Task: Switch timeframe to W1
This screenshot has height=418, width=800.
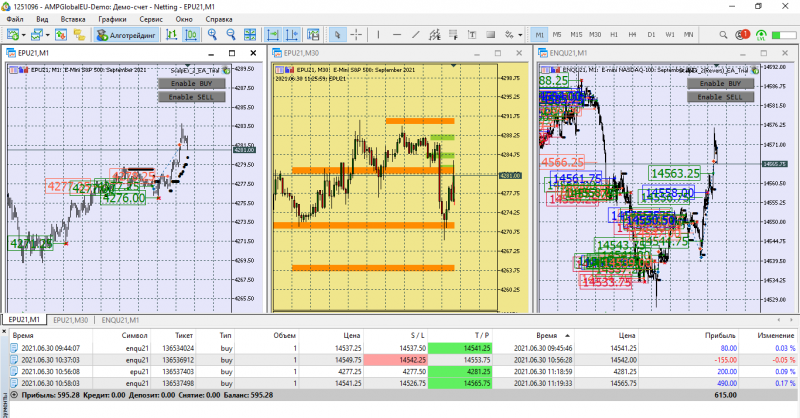Action: [x=670, y=35]
